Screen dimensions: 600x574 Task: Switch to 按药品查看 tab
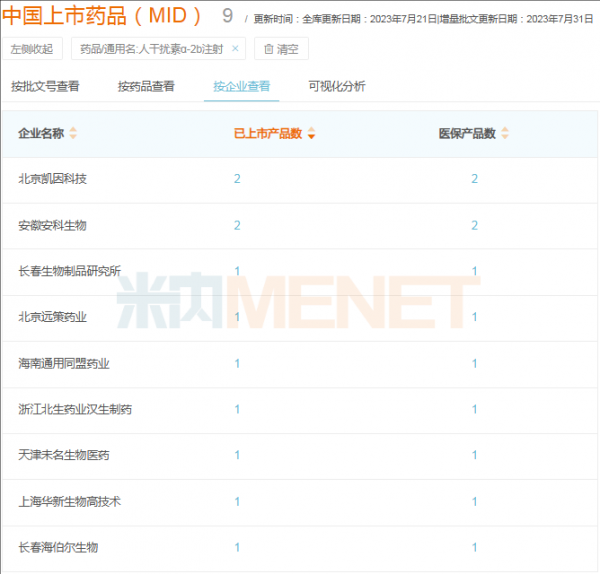pos(146,86)
